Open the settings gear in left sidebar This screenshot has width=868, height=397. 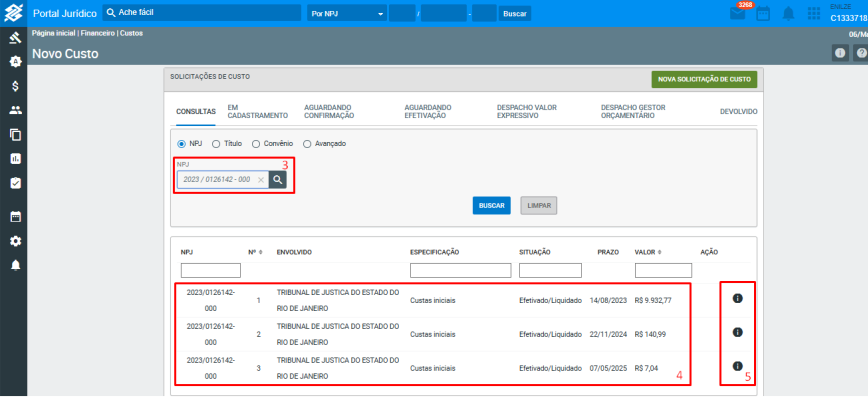pos(16,241)
